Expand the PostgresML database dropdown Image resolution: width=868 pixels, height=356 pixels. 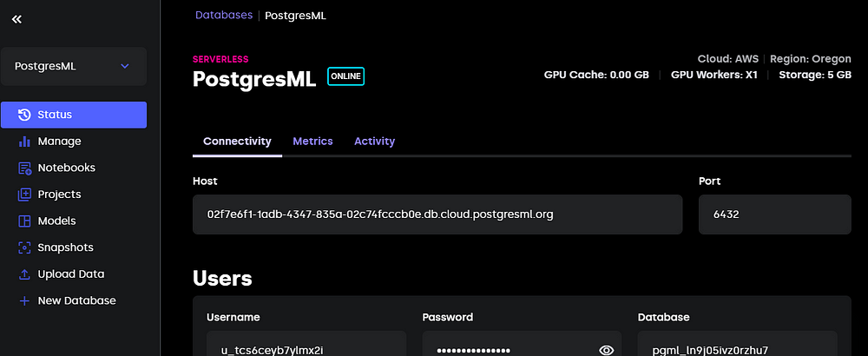(124, 66)
